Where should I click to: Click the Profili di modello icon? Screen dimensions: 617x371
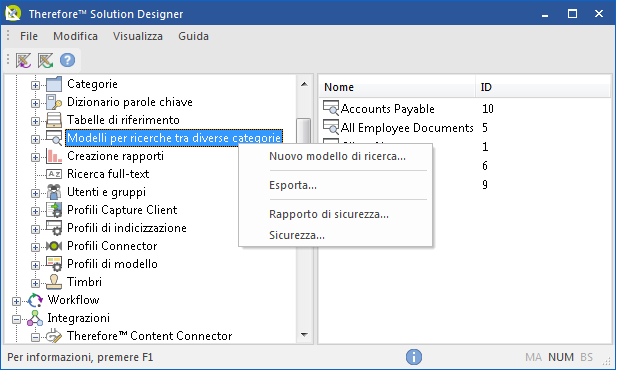[54, 264]
